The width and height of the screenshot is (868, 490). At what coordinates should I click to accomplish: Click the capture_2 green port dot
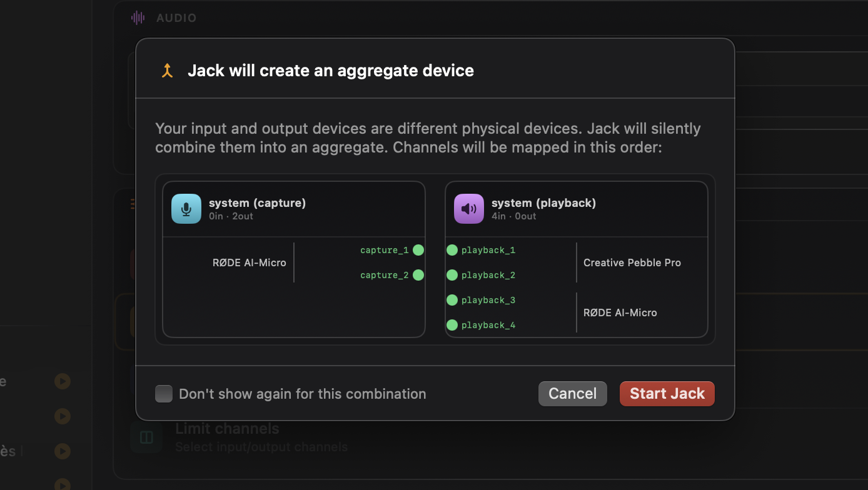tap(418, 275)
